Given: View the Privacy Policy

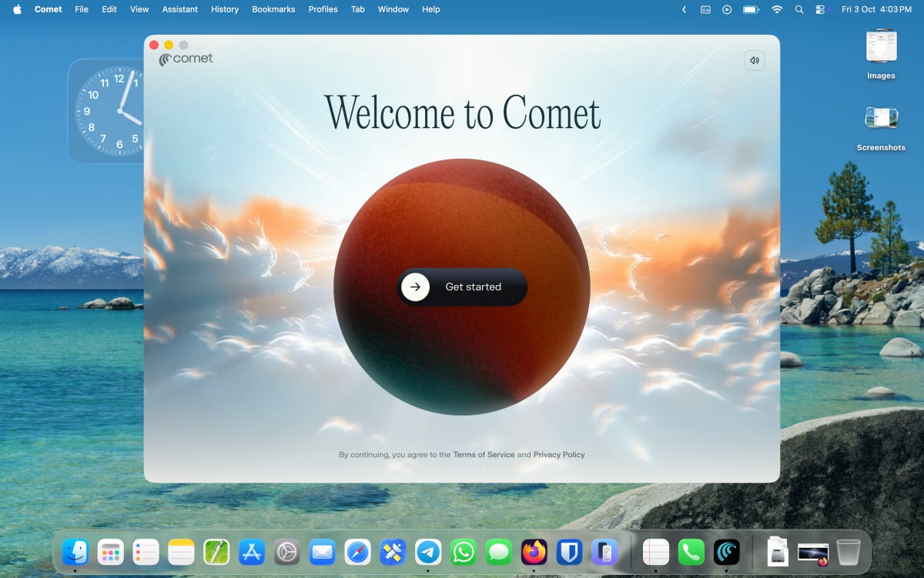Looking at the screenshot, I should (x=559, y=455).
